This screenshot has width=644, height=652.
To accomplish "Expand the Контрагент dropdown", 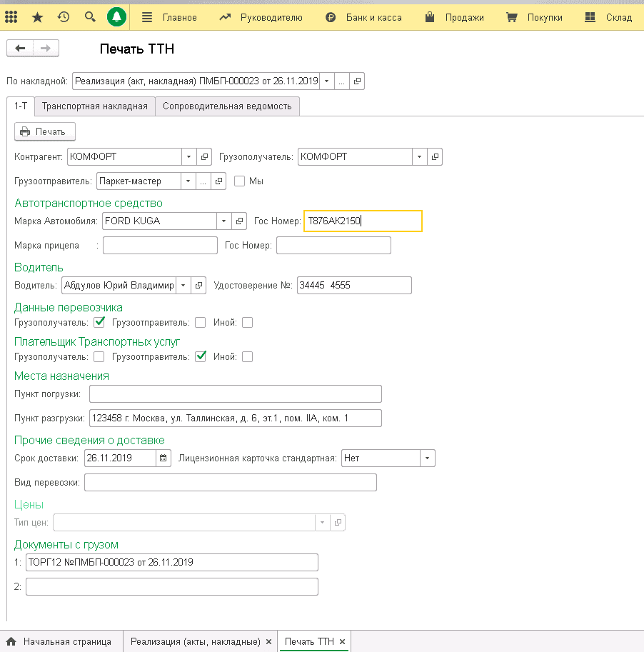I will point(188,157).
